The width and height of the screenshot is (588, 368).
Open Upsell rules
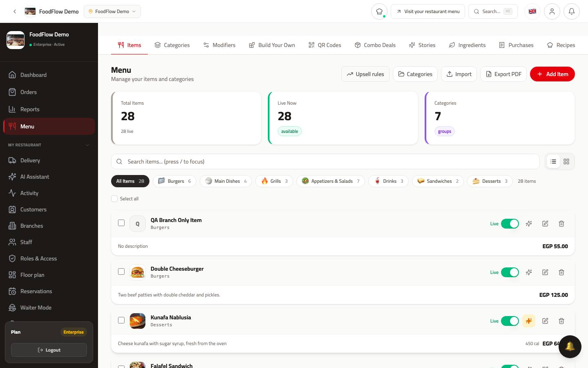pos(365,74)
